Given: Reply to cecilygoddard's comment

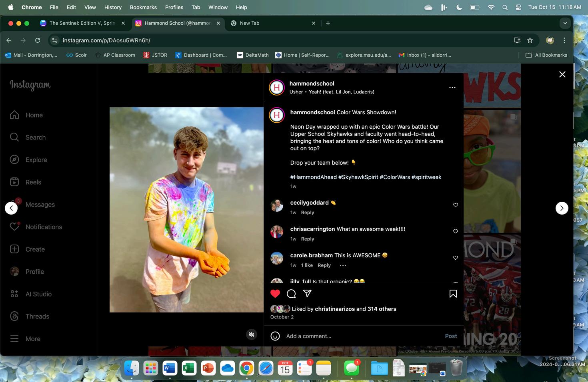Looking at the screenshot, I should 308,213.
